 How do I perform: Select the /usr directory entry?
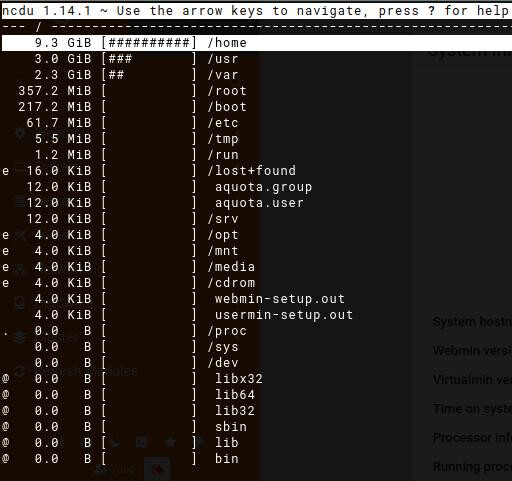(223, 59)
